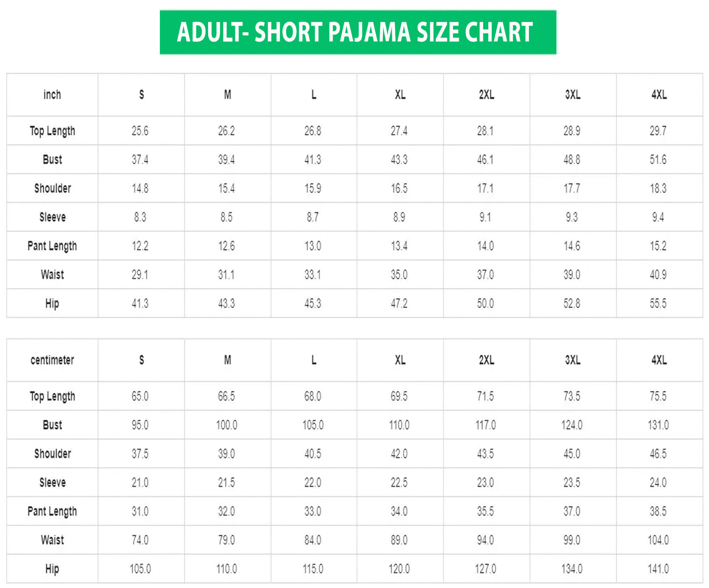Click the Hip row label in centimeter table

(x=52, y=569)
